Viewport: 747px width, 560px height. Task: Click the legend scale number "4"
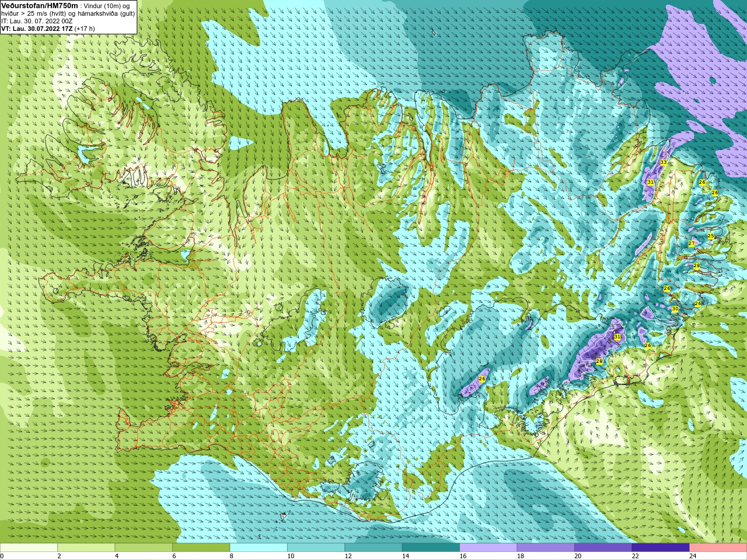point(117,556)
